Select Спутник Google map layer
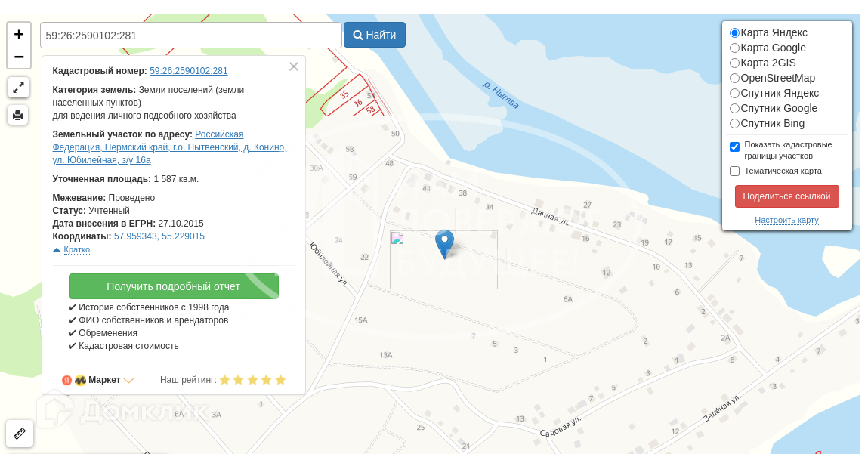This screenshot has height=454, width=868. [x=734, y=108]
